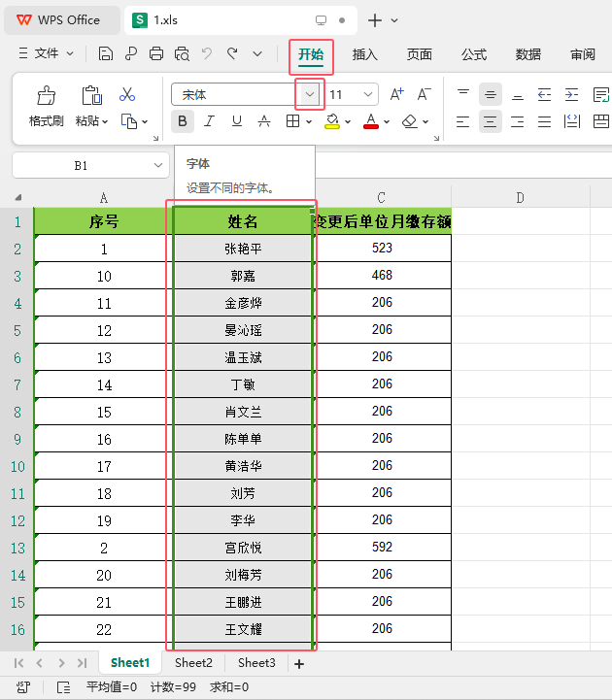Go to first sheet navigation arrow
The height and width of the screenshot is (700, 612).
(18, 663)
